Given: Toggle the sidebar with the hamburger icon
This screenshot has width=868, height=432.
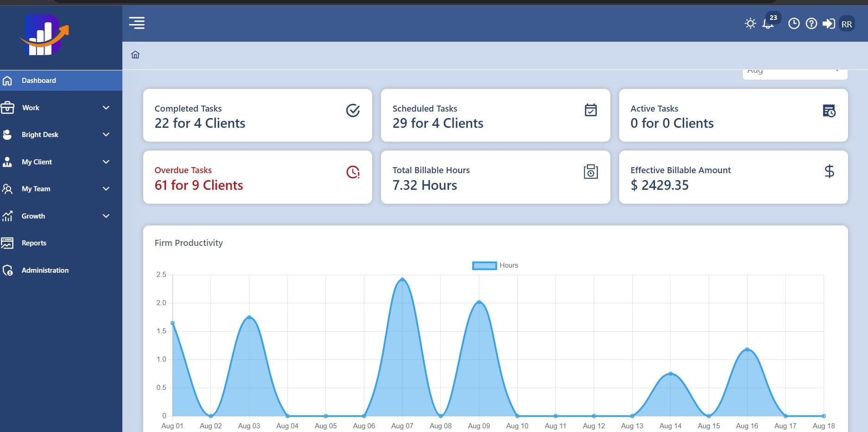Looking at the screenshot, I should [x=137, y=23].
